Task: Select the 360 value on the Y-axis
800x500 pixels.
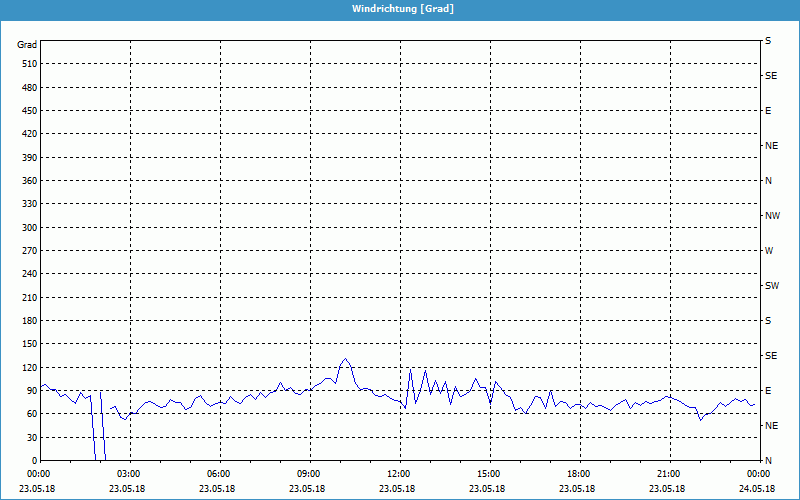Action: point(28,181)
